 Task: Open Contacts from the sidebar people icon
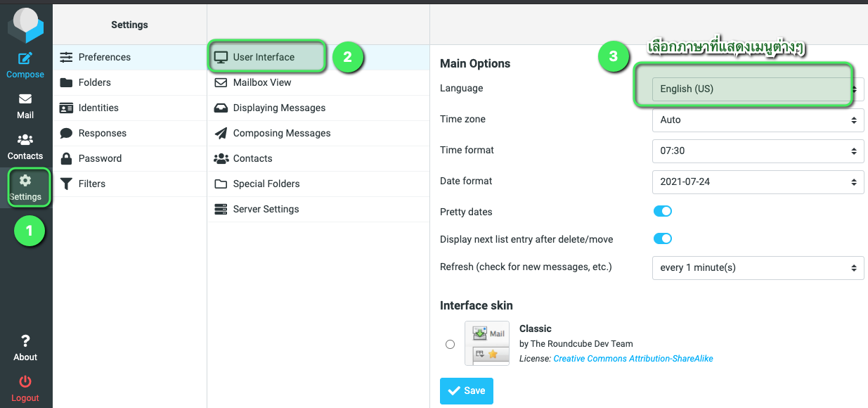(x=25, y=140)
